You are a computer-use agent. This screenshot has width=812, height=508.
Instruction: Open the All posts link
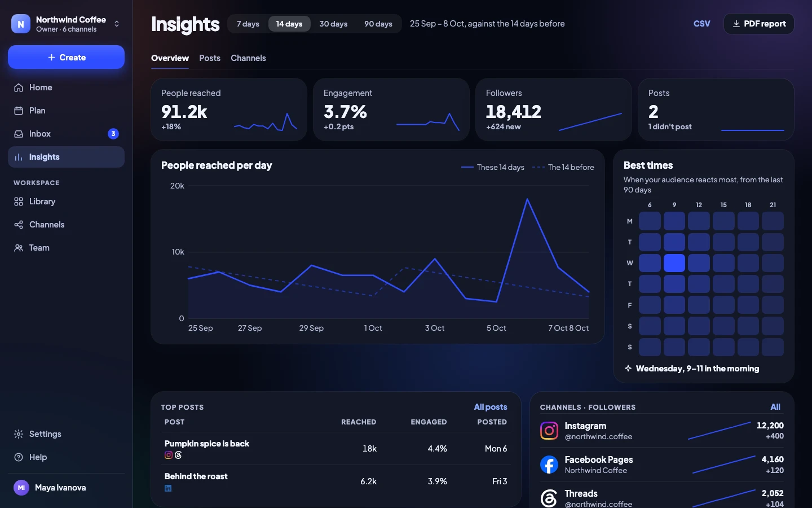[490, 407]
